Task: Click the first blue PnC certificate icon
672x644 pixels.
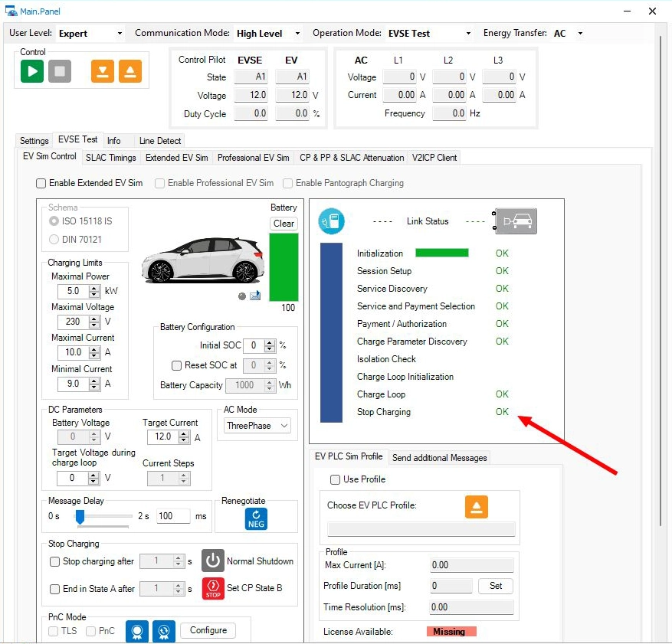Action: tap(137, 631)
